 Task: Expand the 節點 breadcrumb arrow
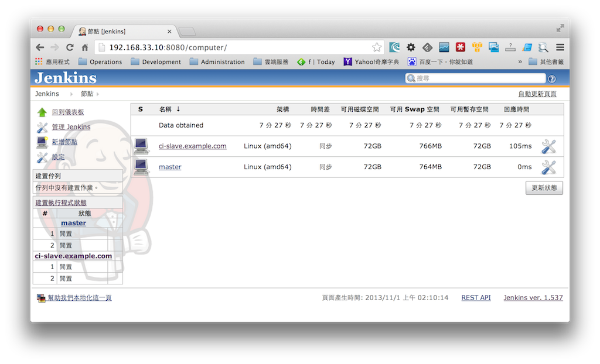(x=98, y=94)
